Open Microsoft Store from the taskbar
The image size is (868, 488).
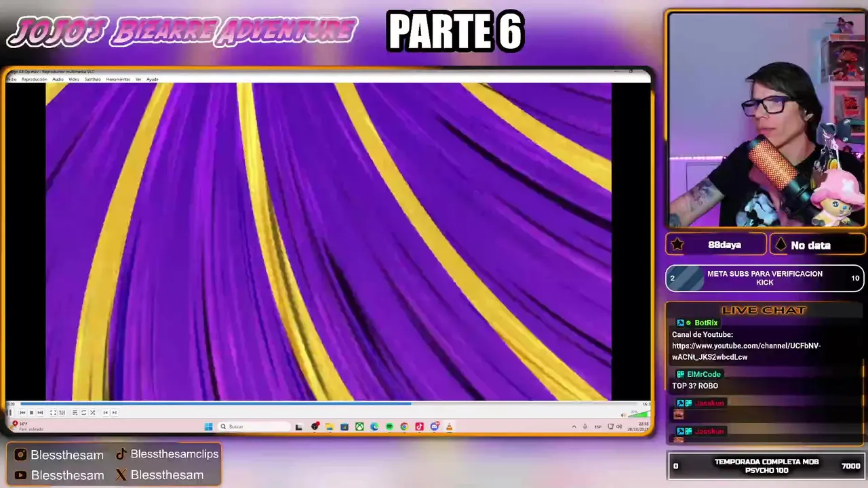coord(344,426)
